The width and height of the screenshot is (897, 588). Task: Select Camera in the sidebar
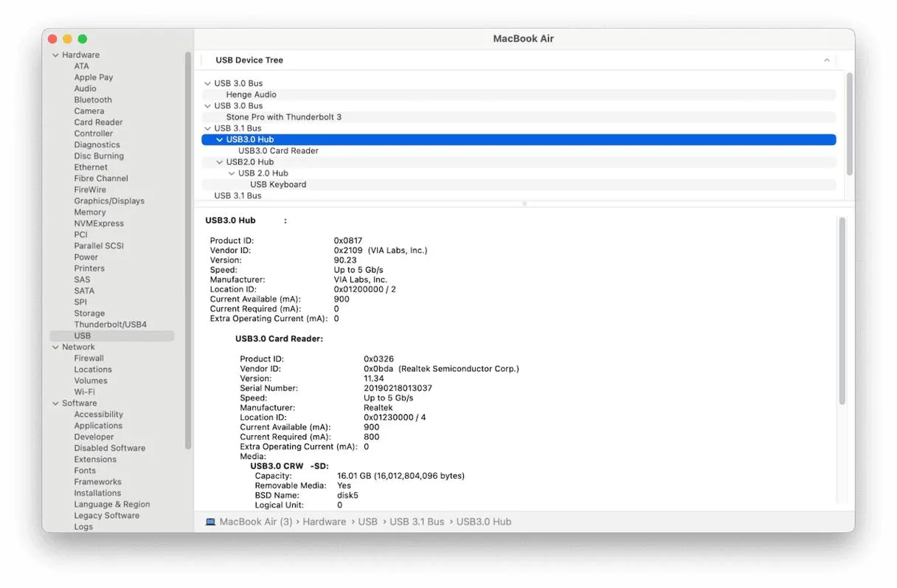tap(89, 111)
